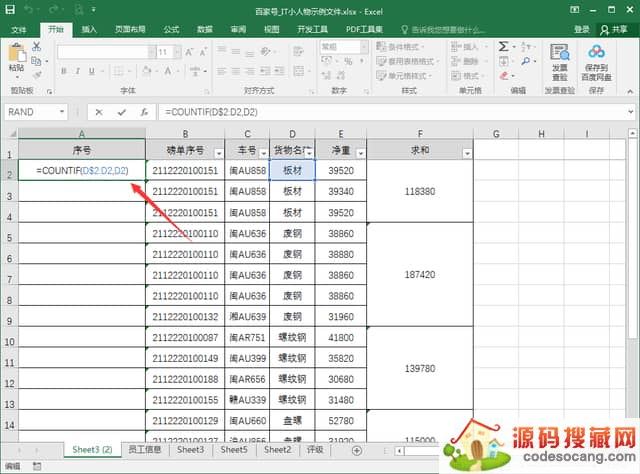The width and height of the screenshot is (640, 474).
Task: Confirm formula with checkmark Enter button
Action: pyautogui.click(x=121, y=112)
